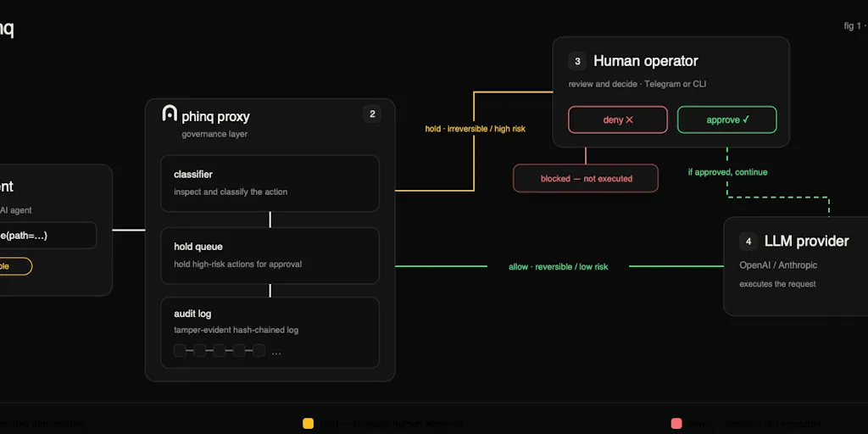Click the 'fig 1' caption at top right
Viewport: 868px width, 434px height.
[x=855, y=26]
